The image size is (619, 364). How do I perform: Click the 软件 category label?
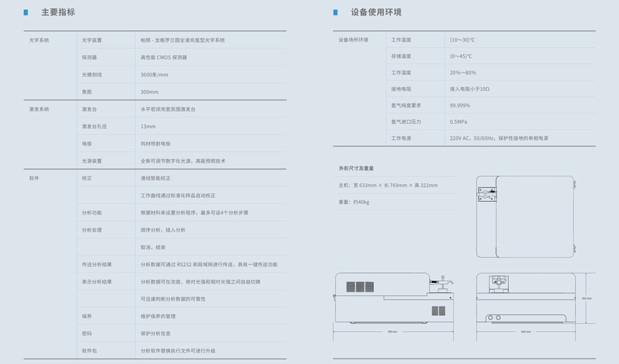click(x=34, y=178)
